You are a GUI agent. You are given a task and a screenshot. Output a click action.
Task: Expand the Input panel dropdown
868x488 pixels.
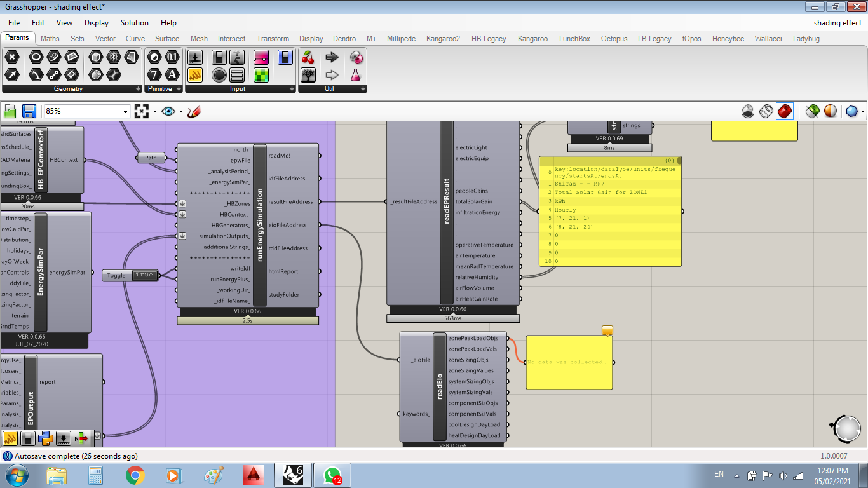click(292, 89)
